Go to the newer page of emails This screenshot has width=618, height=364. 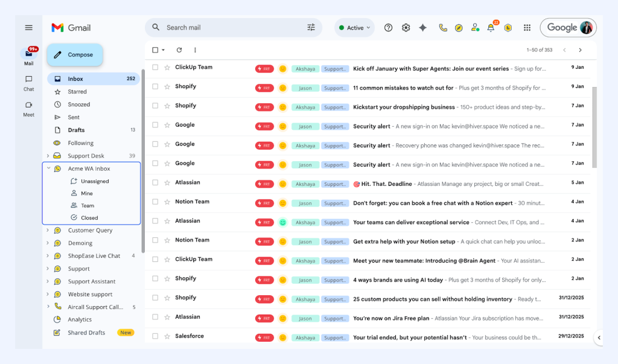tap(564, 50)
